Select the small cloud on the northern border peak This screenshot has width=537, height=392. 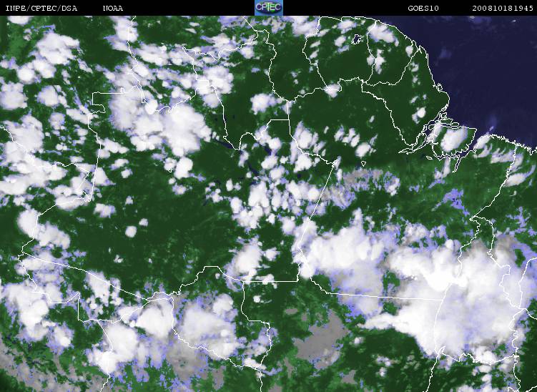pos(332,90)
